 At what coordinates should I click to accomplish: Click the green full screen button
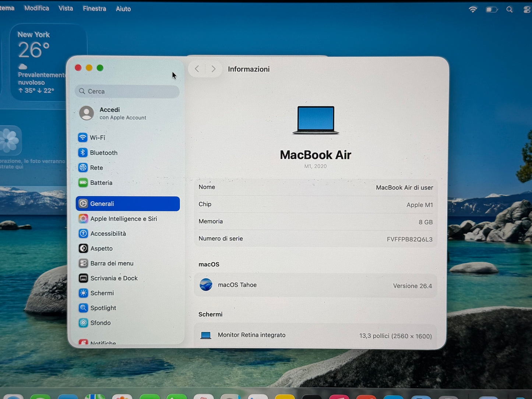100,68
